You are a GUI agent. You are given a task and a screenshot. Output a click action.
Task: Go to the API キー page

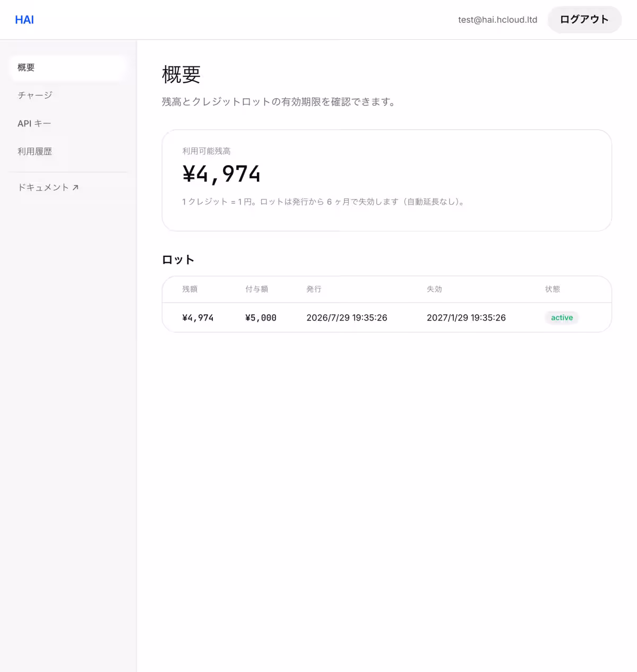[x=68, y=124]
